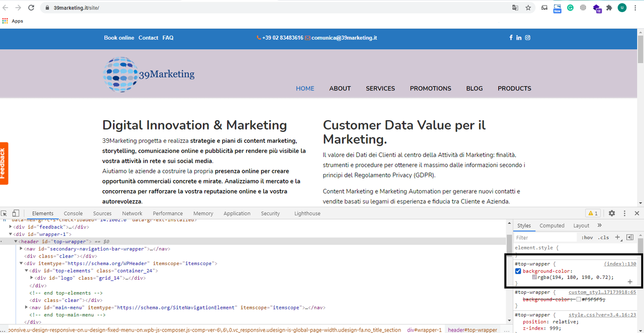Toggle the .cls classes pane button
The image size is (644, 333).
[x=603, y=237]
